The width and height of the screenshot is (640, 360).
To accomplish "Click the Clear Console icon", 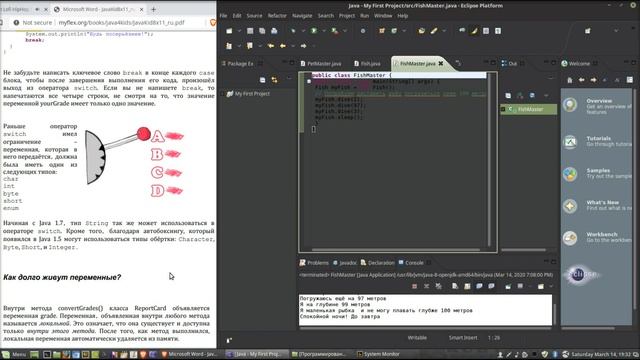I will pos(455,287).
